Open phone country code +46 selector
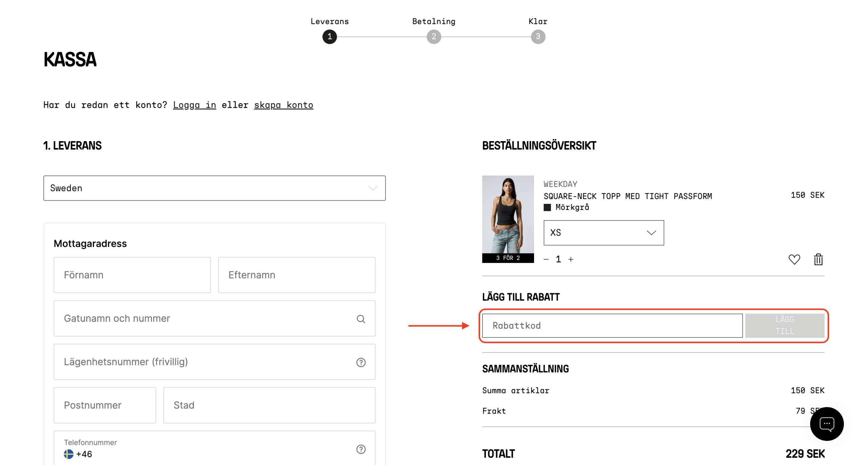Screen dimensions: 868x465 click(x=78, y=454)
